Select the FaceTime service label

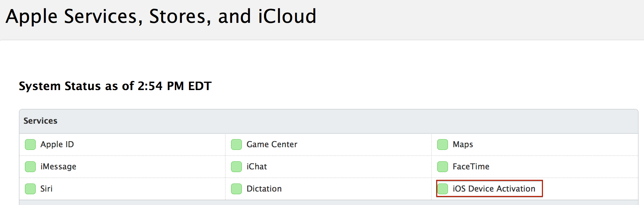coord(471,167)
